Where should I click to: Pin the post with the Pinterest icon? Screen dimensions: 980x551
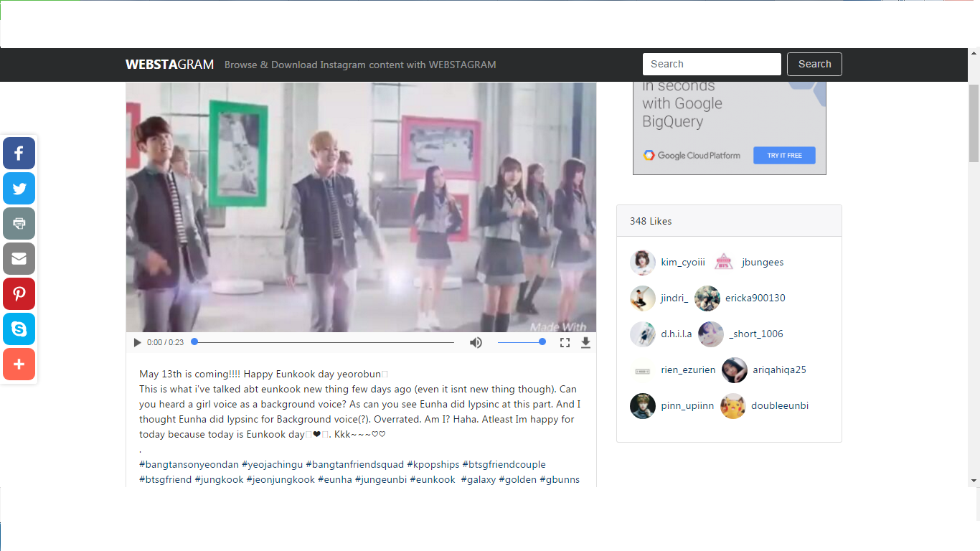tap(19, 293)
